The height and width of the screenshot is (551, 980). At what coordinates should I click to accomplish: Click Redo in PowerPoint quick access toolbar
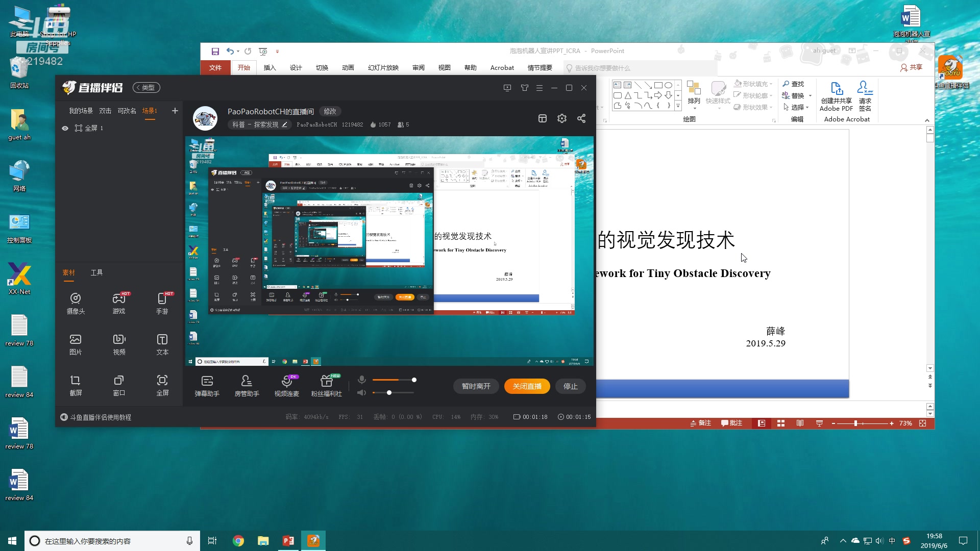(x=248, y=51)
